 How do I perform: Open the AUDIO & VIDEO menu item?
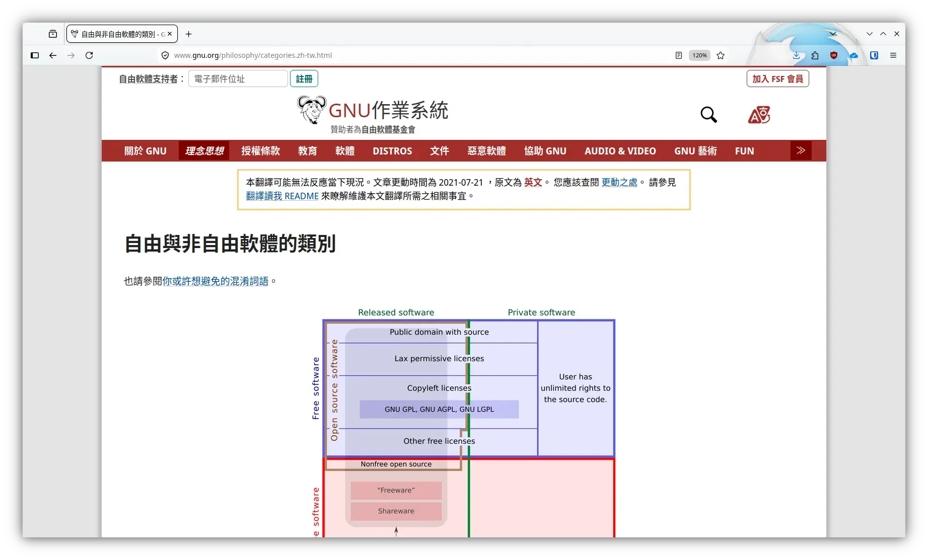coord(620,151)
